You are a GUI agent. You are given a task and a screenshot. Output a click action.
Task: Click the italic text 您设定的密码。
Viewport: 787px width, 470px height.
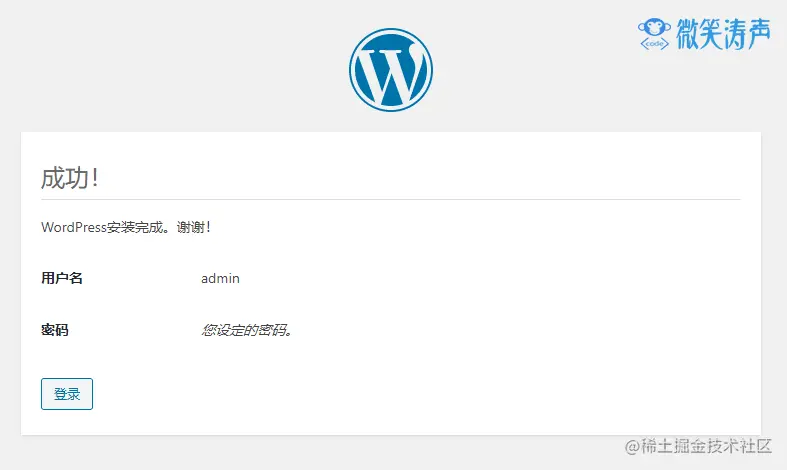point(246,330)
